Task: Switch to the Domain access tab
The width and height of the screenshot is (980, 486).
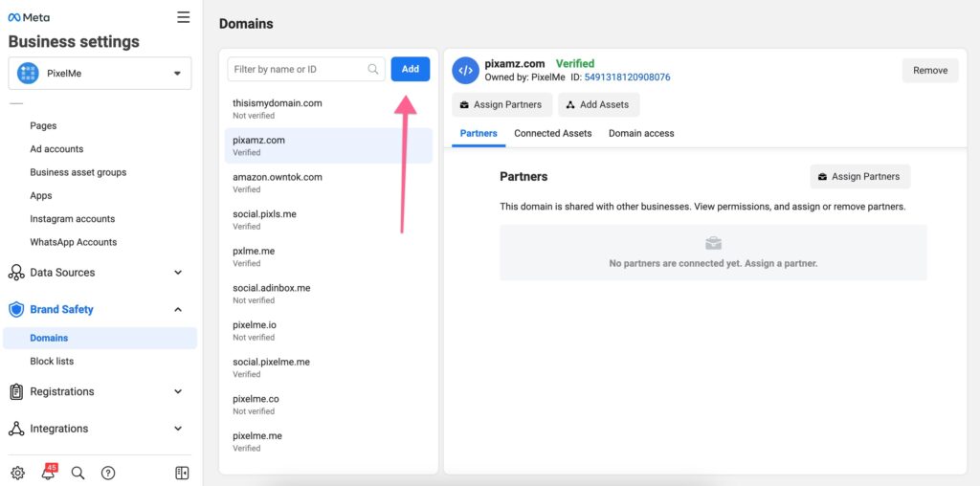Action: [641, 133]
